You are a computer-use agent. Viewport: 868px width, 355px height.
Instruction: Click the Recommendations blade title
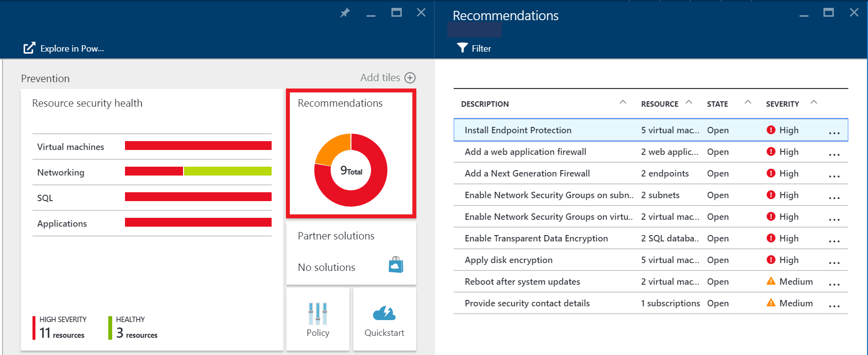(x=505, y=16)
